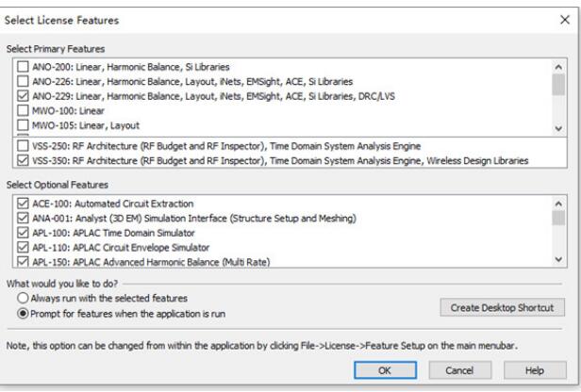Check the ANO-200 Linear, Harmonic Balance feature
This screenshot has width=581, height=392.
point(23,67)
